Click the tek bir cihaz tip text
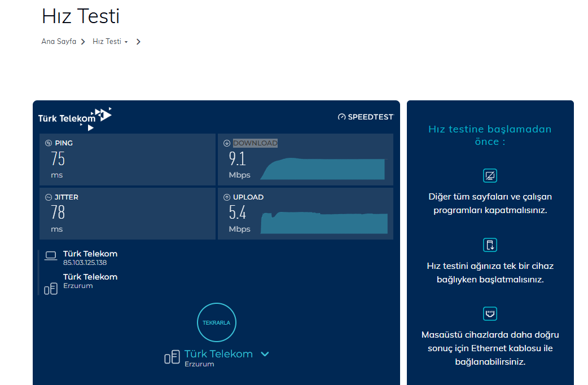This screenshot has width=588, height=385. click(490, 273)
